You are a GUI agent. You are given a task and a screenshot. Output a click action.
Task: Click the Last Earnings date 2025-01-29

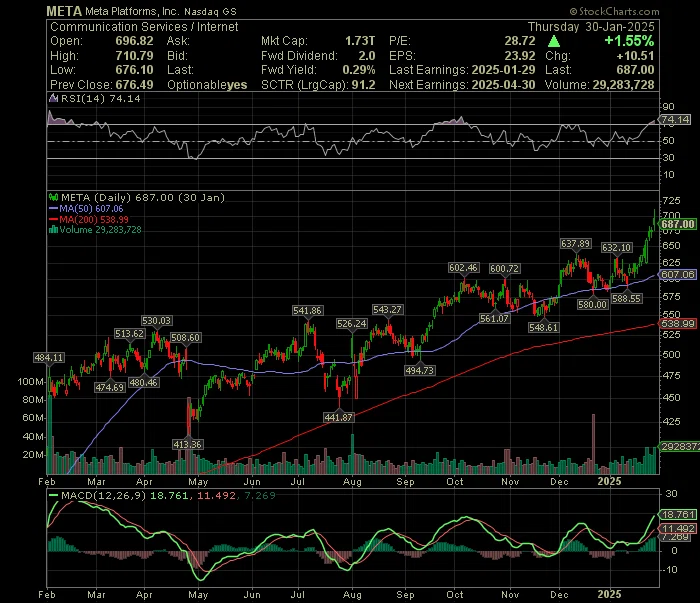pyautogui.click(x=503, y=70)
